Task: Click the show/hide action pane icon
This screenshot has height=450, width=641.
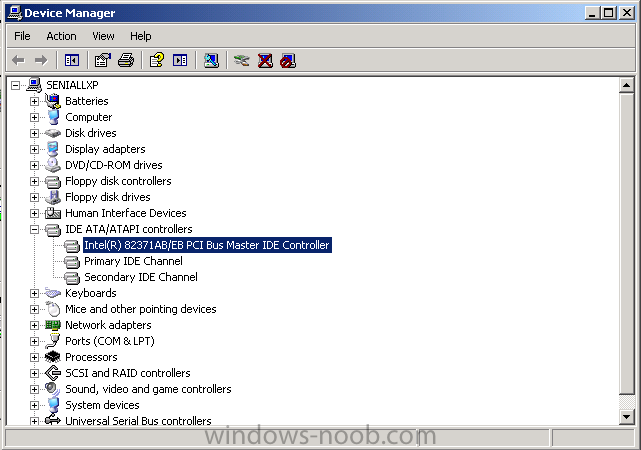Action: tap(180, 61)
